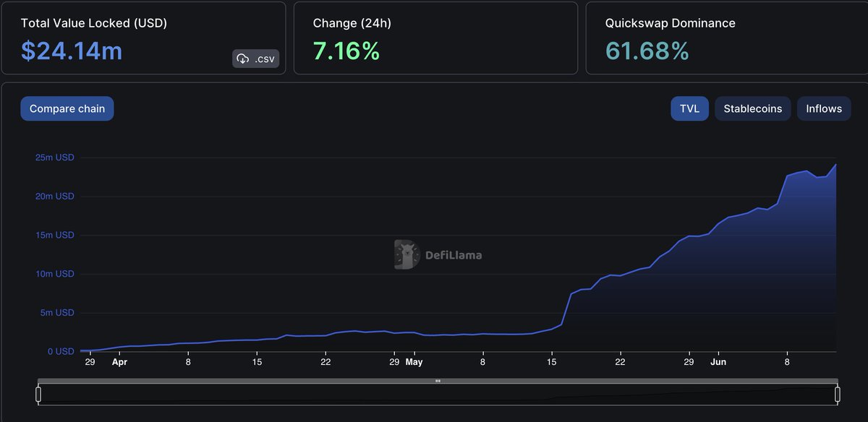Click the right handle of the range slider
Viewport: 868px width, 422px height.
[x=838, y=395]
